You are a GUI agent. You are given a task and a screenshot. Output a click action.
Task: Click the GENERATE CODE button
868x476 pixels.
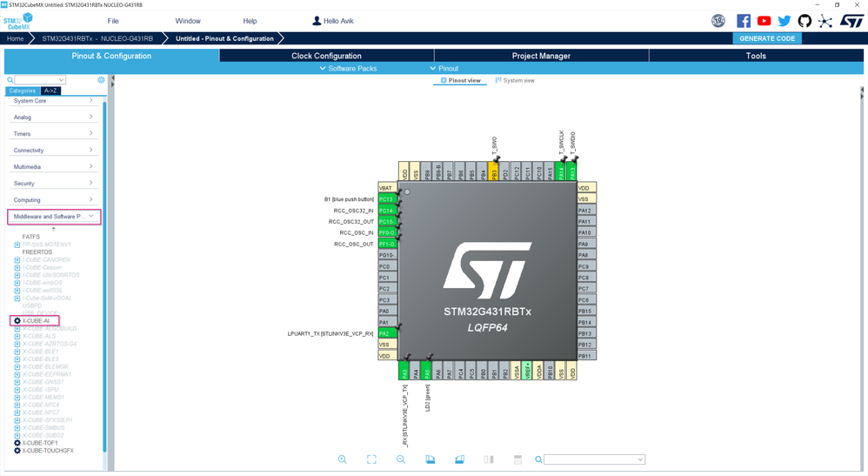(767, 38)
